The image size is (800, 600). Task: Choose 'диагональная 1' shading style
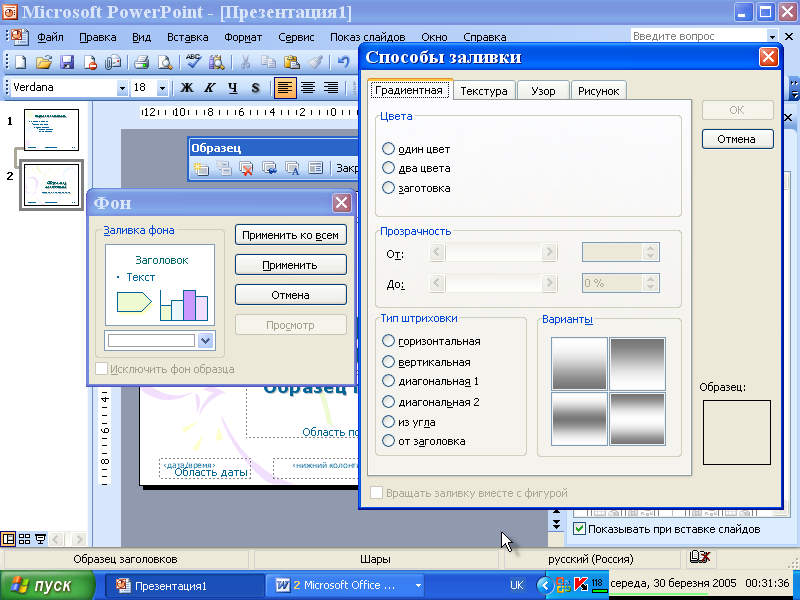[388, 381]
